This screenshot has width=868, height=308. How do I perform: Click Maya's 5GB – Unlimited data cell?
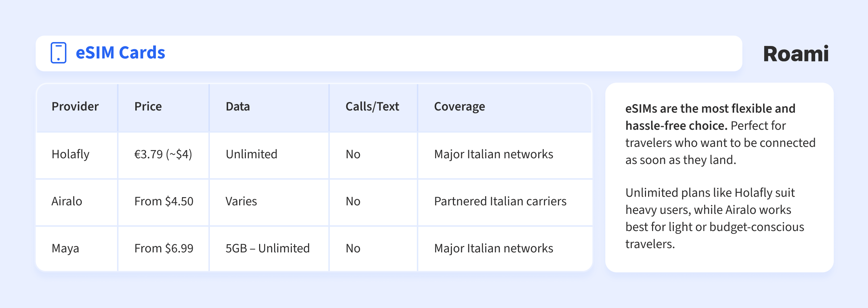[x=268, y=248]
